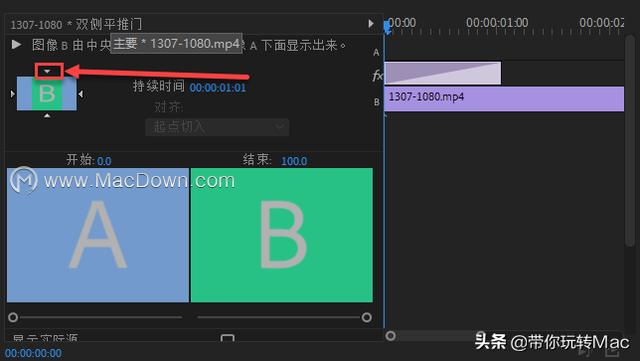Click the end preview slider handle

[x=367, y=317]
